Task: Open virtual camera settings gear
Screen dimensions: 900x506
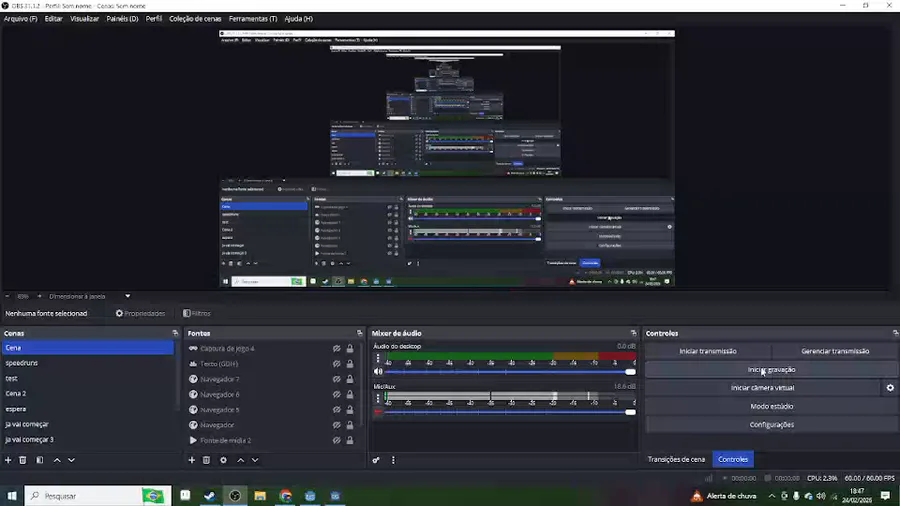Action: [x=890, y=388]
